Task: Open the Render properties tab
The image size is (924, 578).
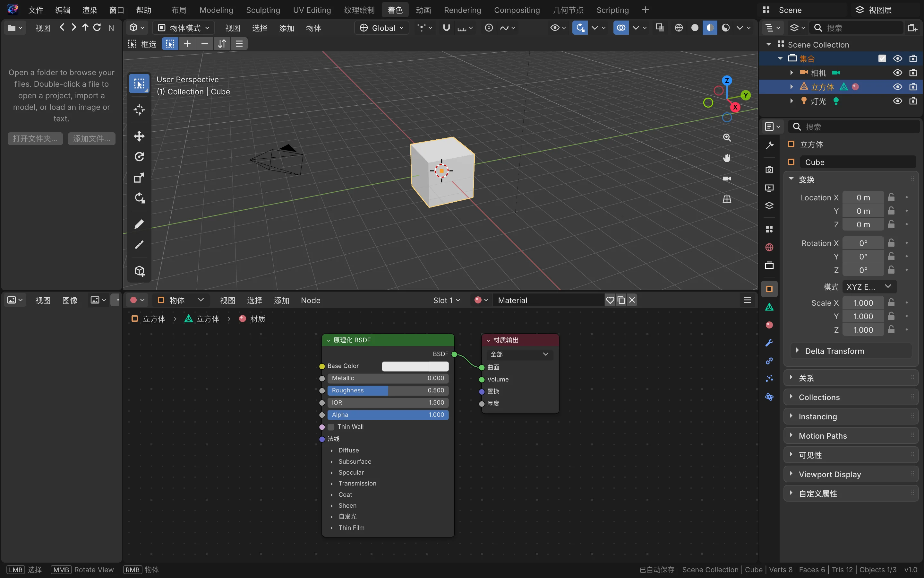Action: point(769,169)
